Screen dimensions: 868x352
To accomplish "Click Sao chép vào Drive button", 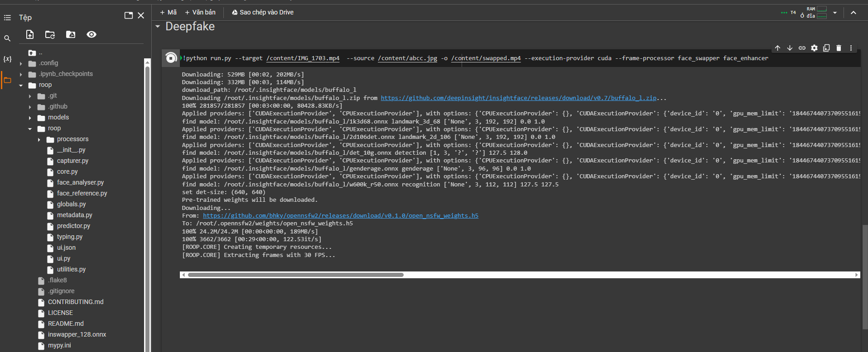I will pyautogui.click(x=263, y=12).
